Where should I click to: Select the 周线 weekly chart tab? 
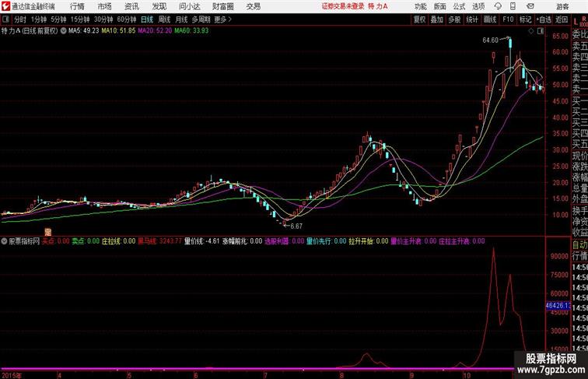click(x=164, y=19)
